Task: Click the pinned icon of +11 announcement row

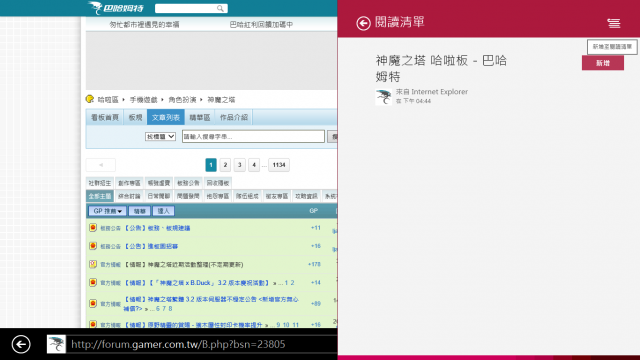Action: (x=93, y=228)
